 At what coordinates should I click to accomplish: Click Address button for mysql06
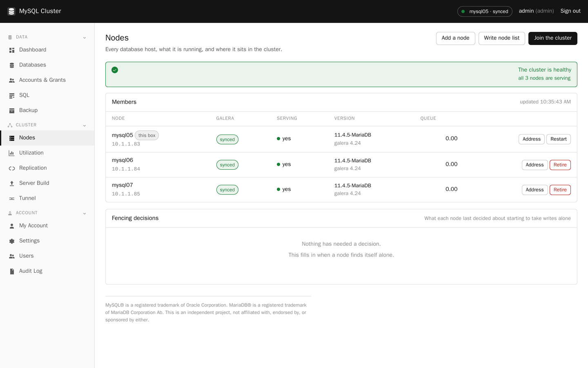pyautogui.click(x=535, y=165)
